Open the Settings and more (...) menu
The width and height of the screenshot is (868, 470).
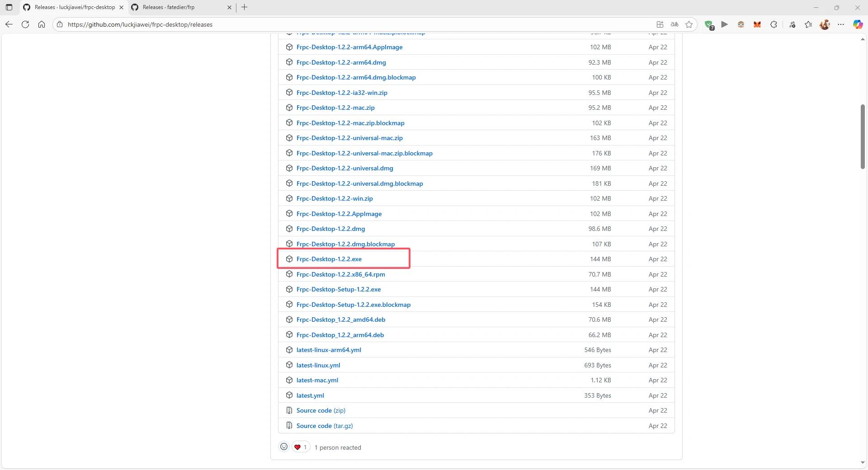click(x=840, y=24)
